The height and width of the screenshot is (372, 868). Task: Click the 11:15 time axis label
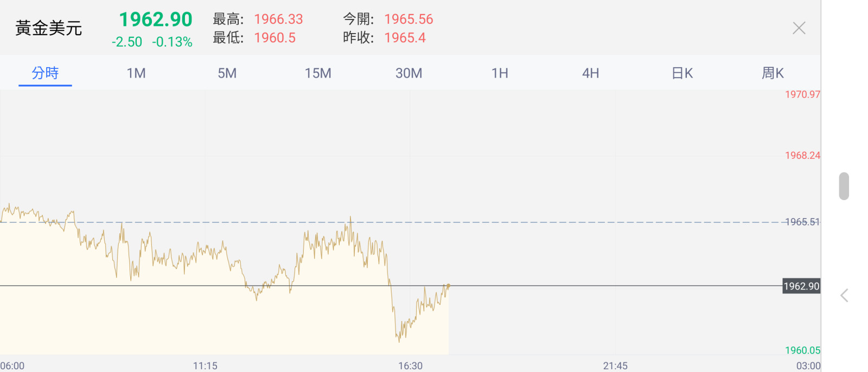point(205,366)
